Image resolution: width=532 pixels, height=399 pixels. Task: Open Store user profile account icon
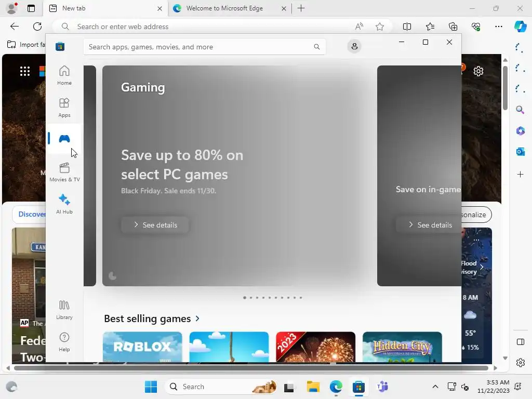[354, 46]
